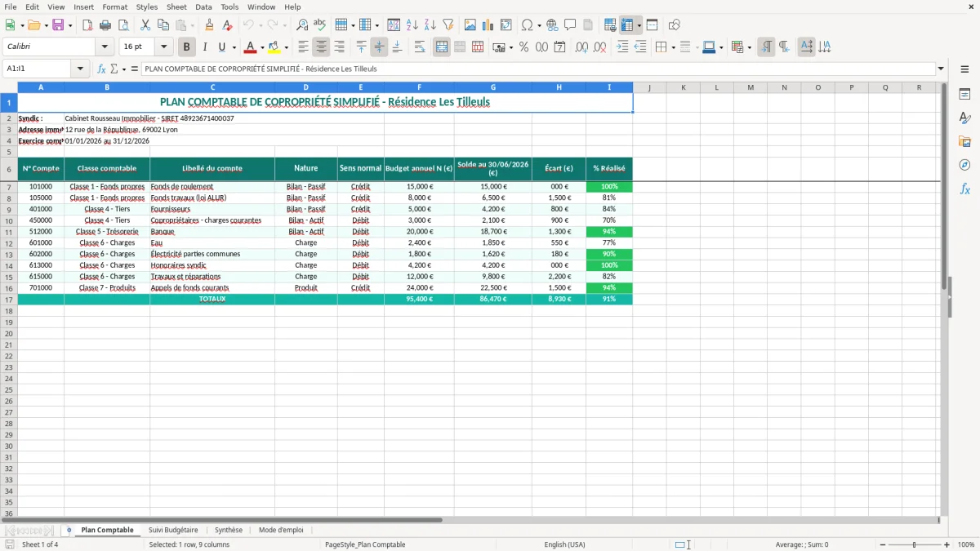Apply the red font color swatch
The width and height of the screenshot is (980, 551).
[x=251, y=47]
